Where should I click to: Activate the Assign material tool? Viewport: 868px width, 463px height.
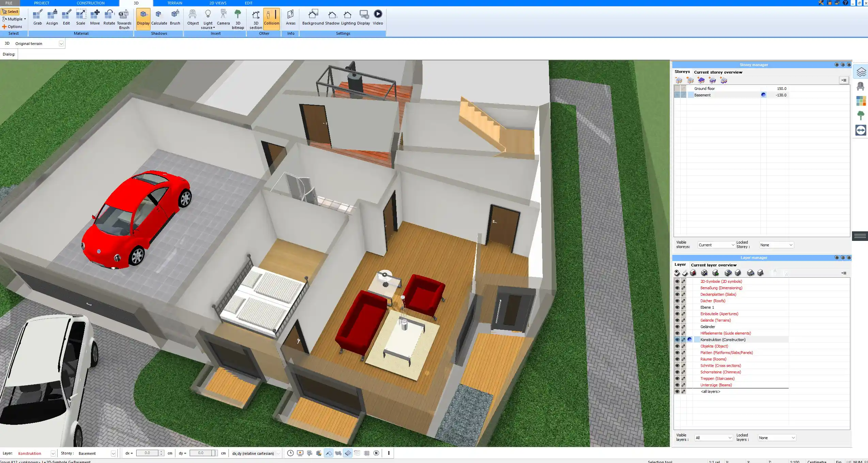click(52, 17)
